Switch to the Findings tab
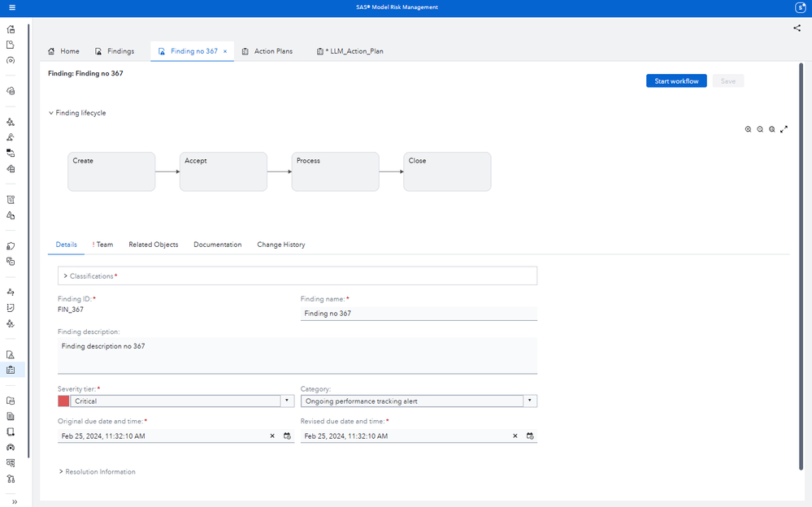The height and width of the screenshot is (507, 812). 115,51
